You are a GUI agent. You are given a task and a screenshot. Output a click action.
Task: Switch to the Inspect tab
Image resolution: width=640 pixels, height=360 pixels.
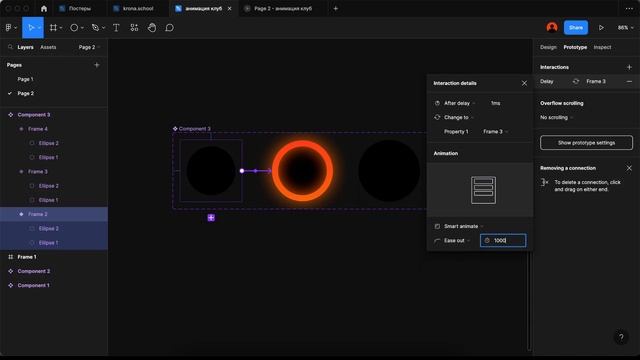602,47
